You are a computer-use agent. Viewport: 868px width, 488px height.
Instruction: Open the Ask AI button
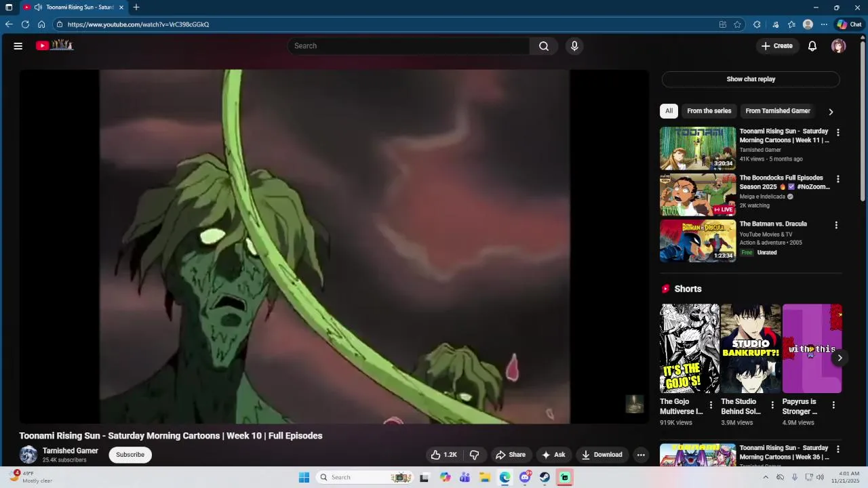[x=553, y=455]
